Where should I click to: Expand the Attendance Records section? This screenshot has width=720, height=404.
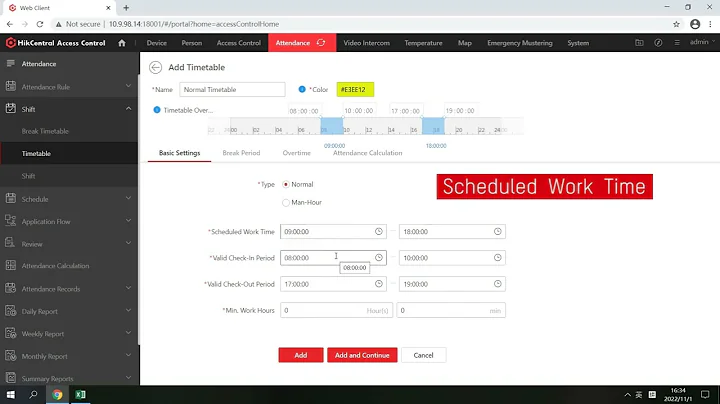[128, 288]
